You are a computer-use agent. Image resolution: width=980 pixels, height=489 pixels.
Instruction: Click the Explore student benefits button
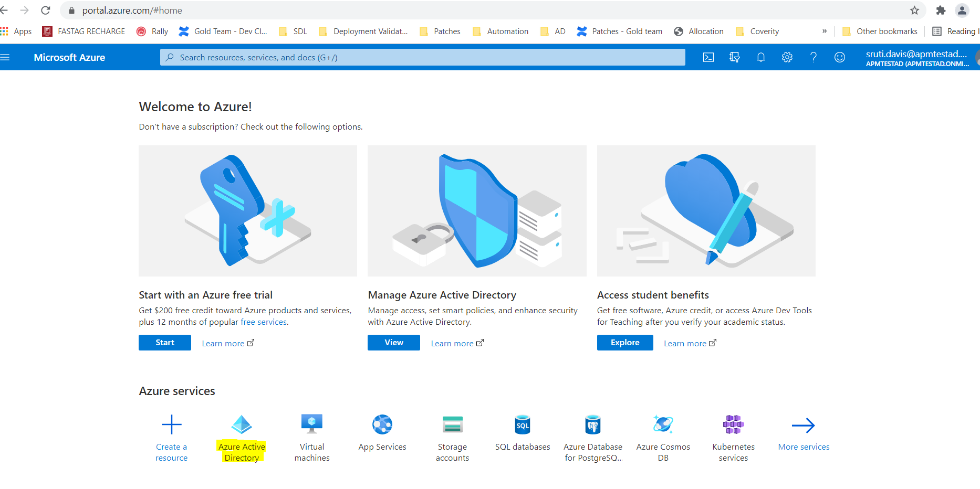[x=625, y=343]
